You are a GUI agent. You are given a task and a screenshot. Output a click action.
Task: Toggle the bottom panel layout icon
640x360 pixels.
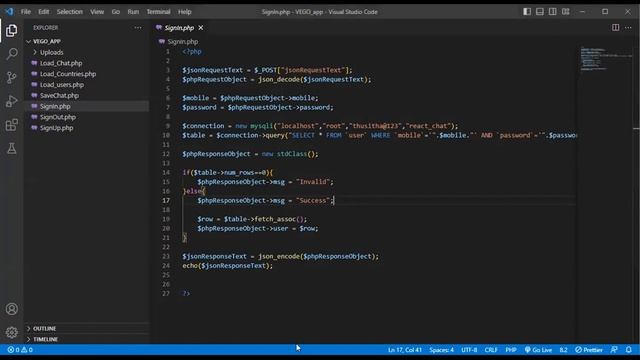540,11
